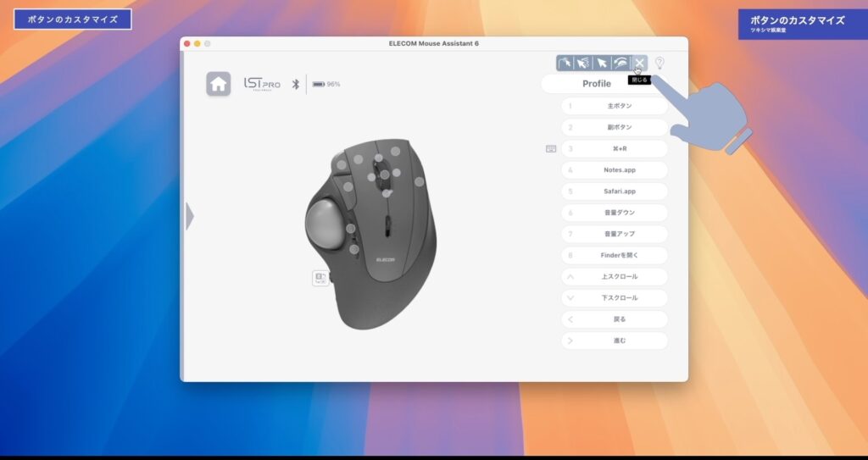Click the tilt-wheel icon below the trackball

pos(320,278)
